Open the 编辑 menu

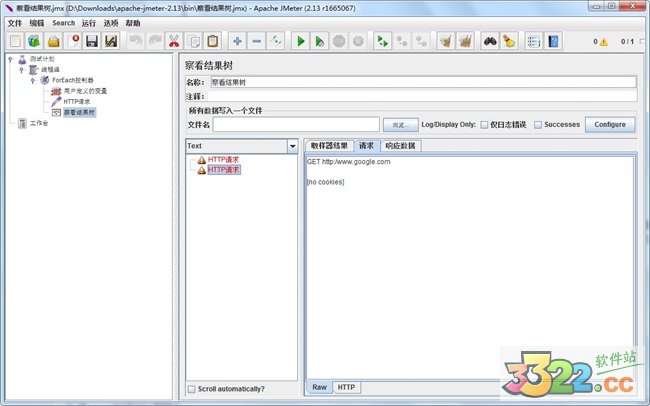click(36, 23)
